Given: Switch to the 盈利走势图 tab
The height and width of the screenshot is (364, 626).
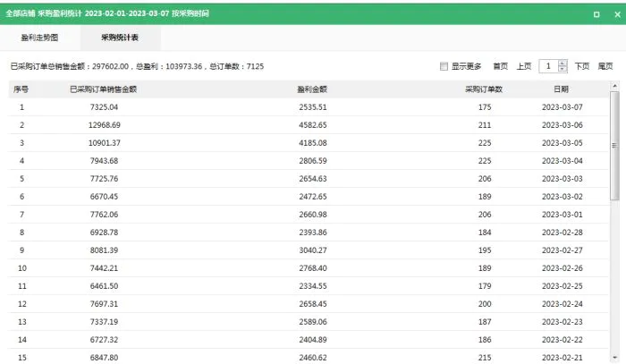Looking at the screenshot, I should coord(39,38).
